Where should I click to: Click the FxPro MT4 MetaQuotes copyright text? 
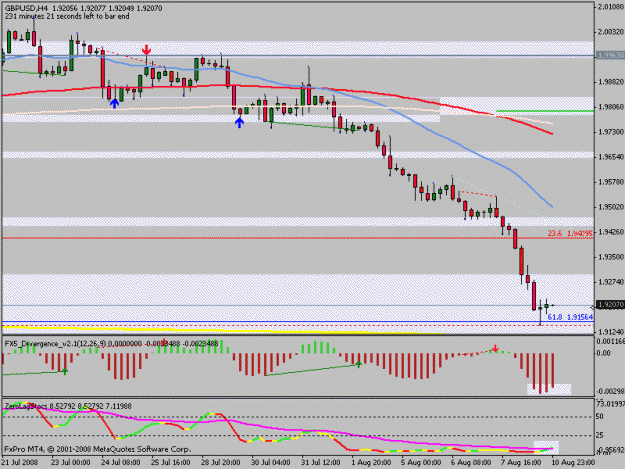[98, 449]
